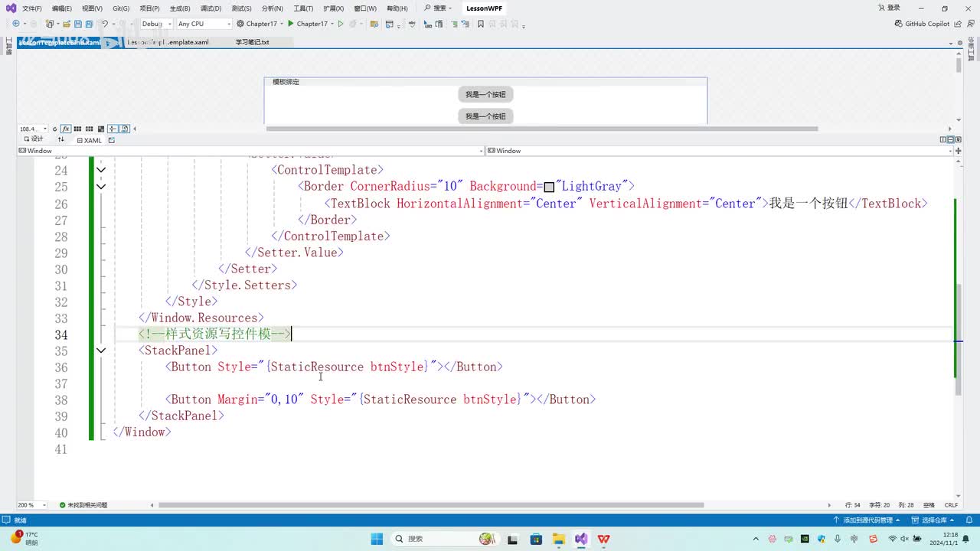Open the Debug configuration dropdown
The width and height of the screenshot is (980, 551).
tap(156, 24)
